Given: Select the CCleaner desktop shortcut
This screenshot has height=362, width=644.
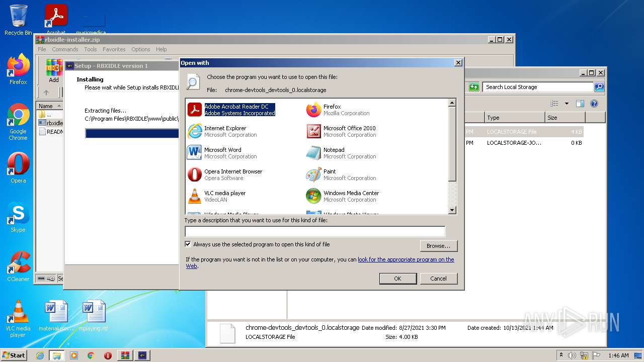Looking at the screenshot, I should click(18, 266).
